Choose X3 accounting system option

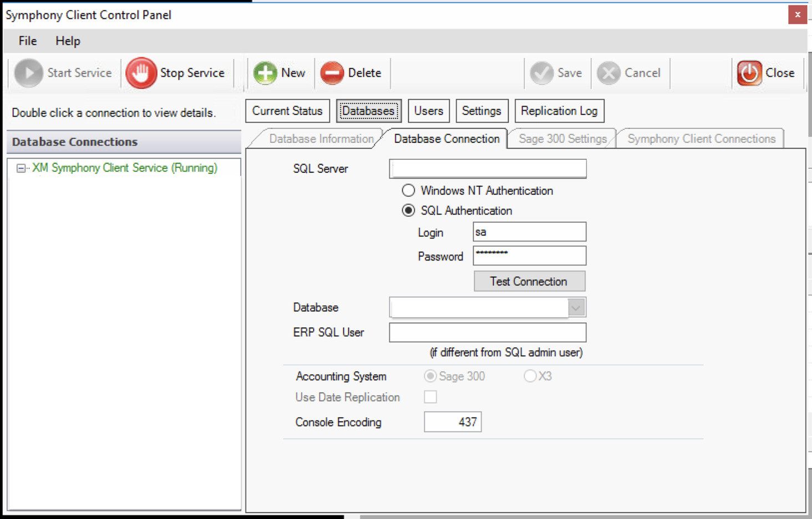(x=530, y=376)
